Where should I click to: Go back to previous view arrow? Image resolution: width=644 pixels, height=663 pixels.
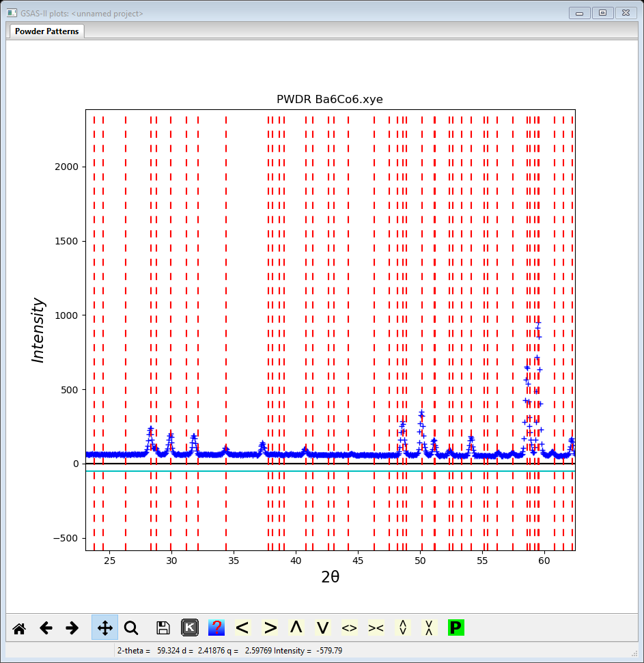[46, 628]
